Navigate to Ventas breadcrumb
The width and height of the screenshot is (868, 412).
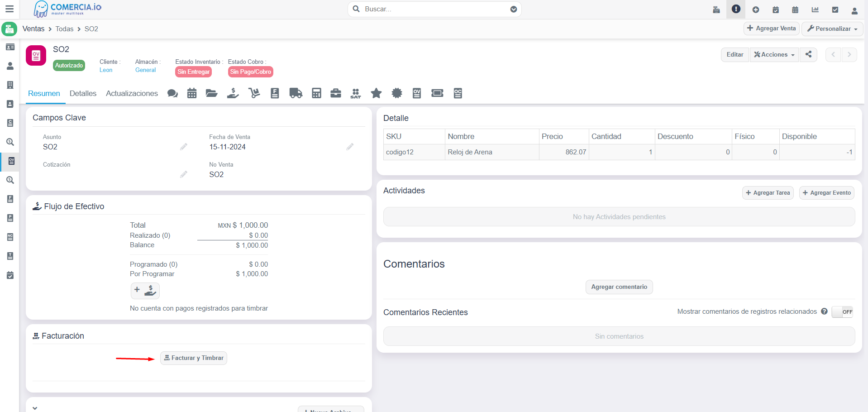point(33,29)
